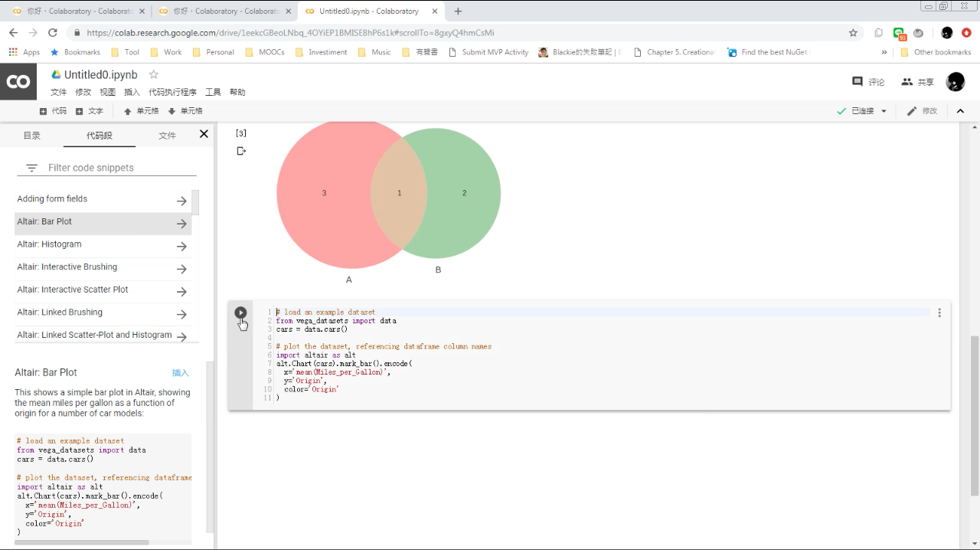Open the Investiment bookmark folder

(322, 52)
